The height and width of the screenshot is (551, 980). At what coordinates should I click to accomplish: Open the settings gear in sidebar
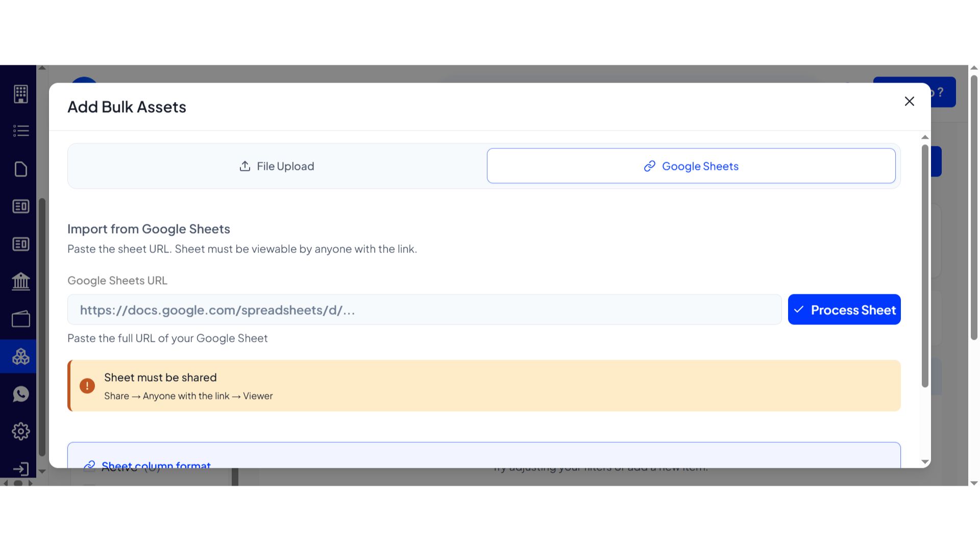coord(20,432)
